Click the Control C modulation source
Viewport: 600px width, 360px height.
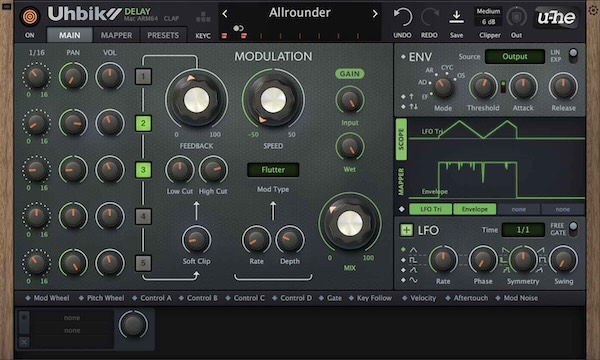click(245, 298)
